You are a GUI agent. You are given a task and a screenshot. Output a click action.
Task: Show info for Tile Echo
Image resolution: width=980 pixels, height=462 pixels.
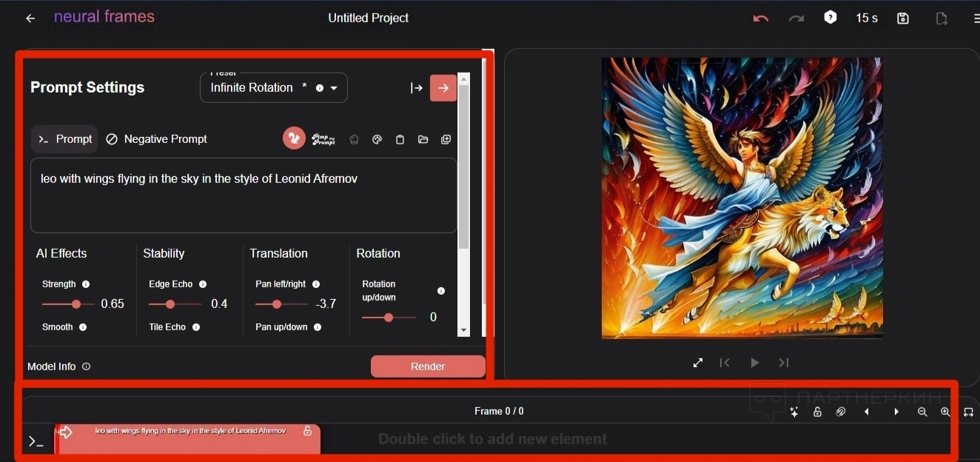[196, 327]
